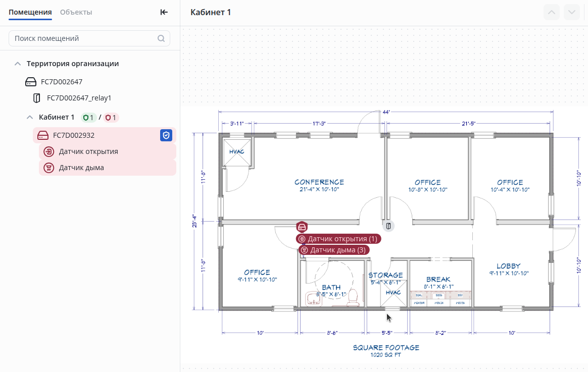This screenshot has width=588, height=372.
Task: Go to previous room with up chevron
Action: 552,12
